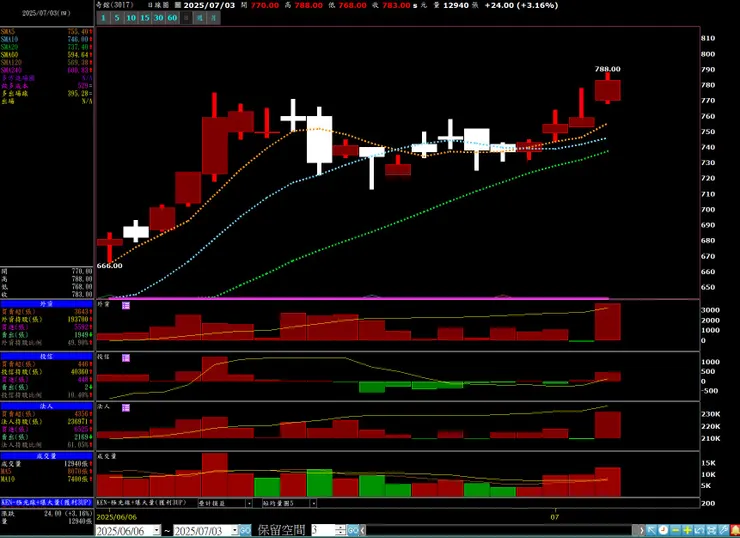
Task: Select the daily (日) chart interval
Action: click(186, 18)
